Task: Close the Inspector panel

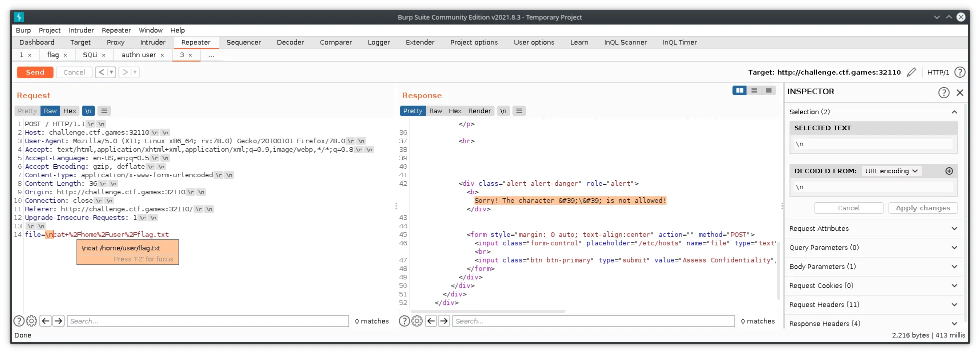Action: point(960,92)
